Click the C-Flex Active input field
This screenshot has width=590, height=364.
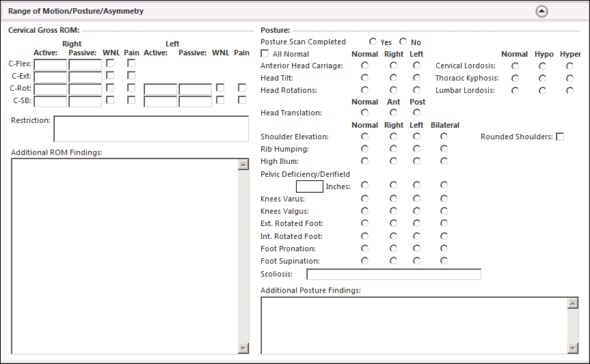pyautogui.click(x=51, y=65)
